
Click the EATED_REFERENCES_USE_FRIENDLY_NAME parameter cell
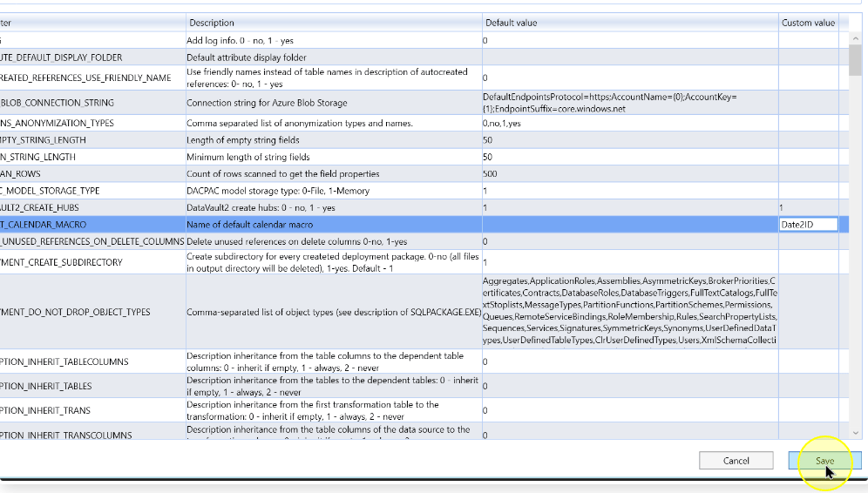(x=92, y=78)
